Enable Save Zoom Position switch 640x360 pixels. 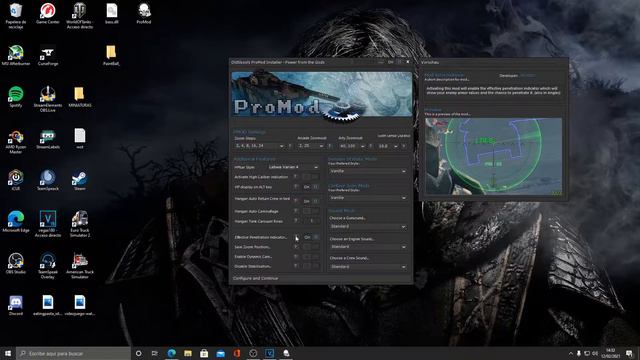[x=311, y=247]
